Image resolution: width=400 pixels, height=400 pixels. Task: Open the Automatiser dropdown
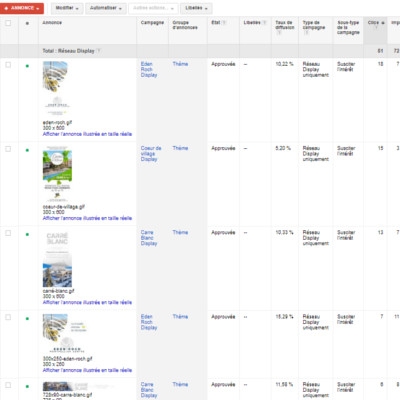(x=106, y=8)
